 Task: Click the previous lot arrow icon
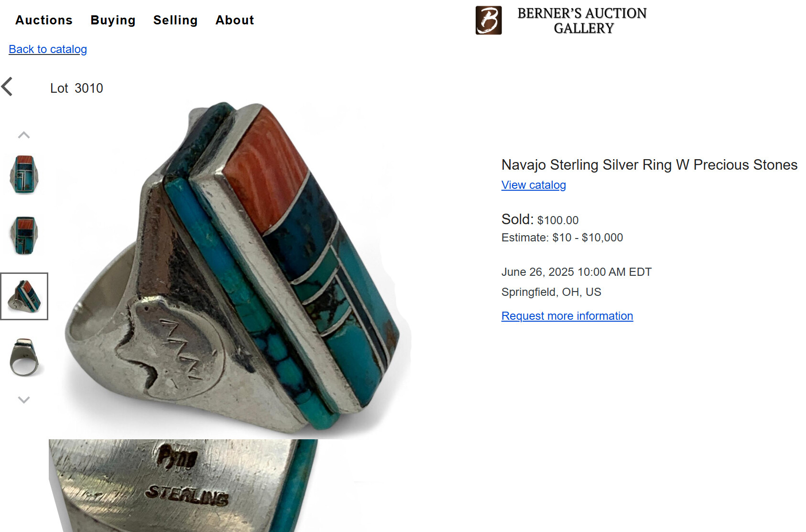pyautogui.click(x=7, y=87)
